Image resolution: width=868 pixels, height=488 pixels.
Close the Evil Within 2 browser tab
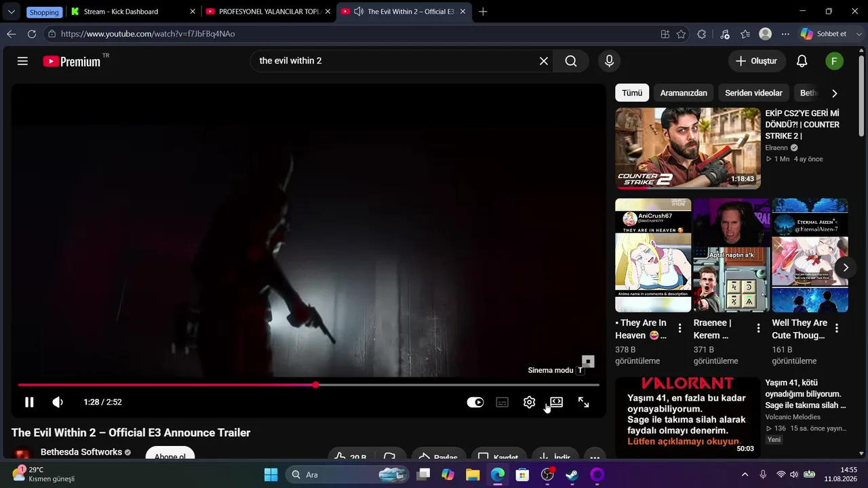462,12
